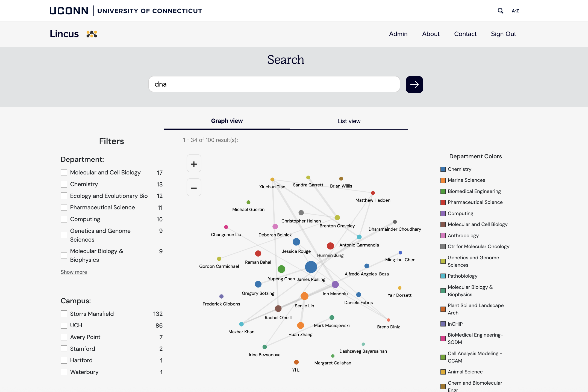Viewport: 588px width, 392px height.
Task: Select Rachel O'neill's node in the graph
Action: [x=278, y=308]
